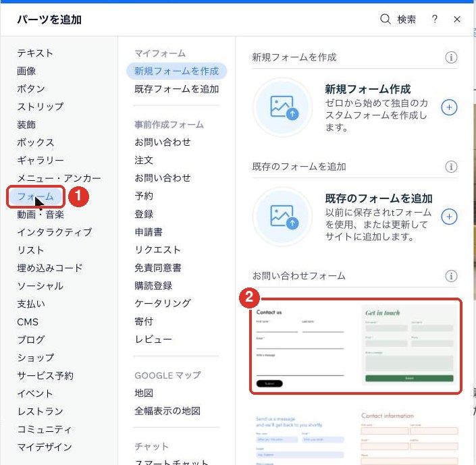Jump to 注文 forms
Screen dimensions: 476x465
(x=144, y=160)
